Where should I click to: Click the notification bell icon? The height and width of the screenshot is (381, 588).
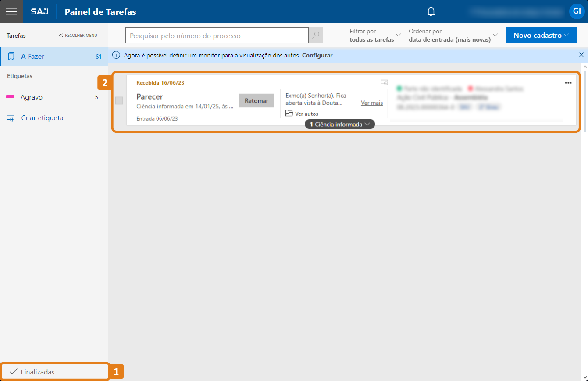click(431, 11)
